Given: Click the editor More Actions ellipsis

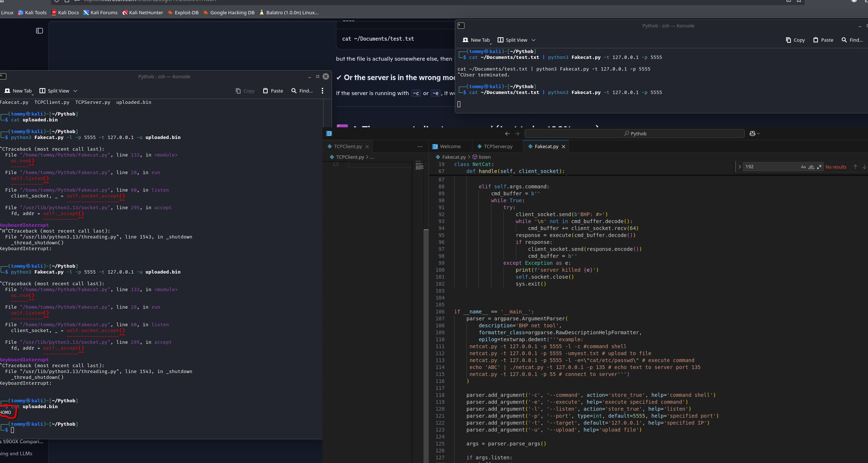Looking at the screenshot, I should pos(420,146).
